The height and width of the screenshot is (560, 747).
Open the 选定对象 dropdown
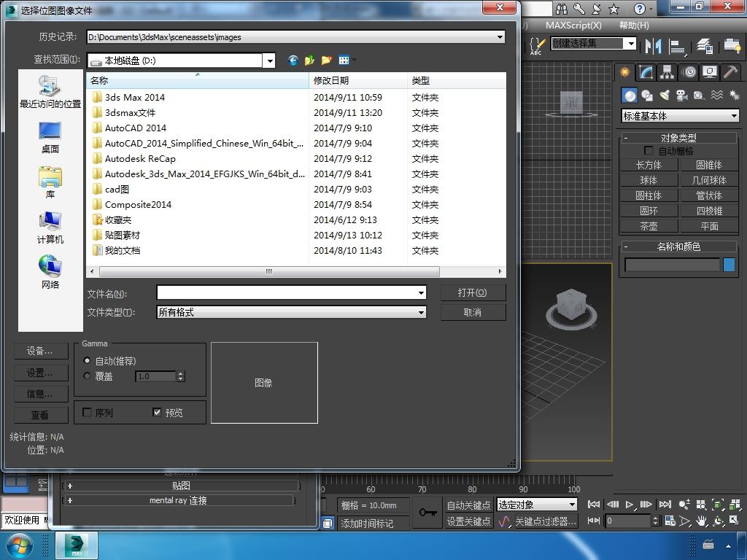572,505
